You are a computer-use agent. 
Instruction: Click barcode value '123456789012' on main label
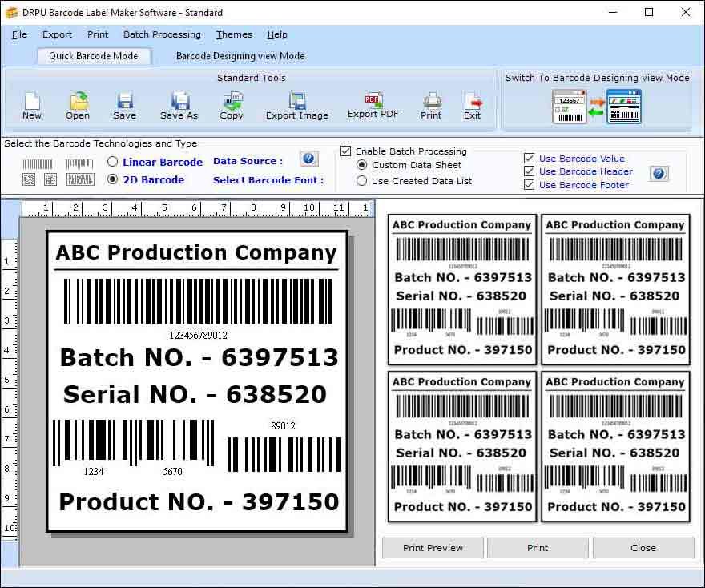tap(199, 336)
